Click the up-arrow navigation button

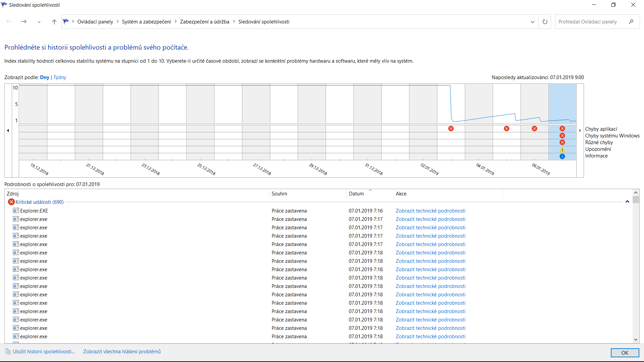coord(54,22)
